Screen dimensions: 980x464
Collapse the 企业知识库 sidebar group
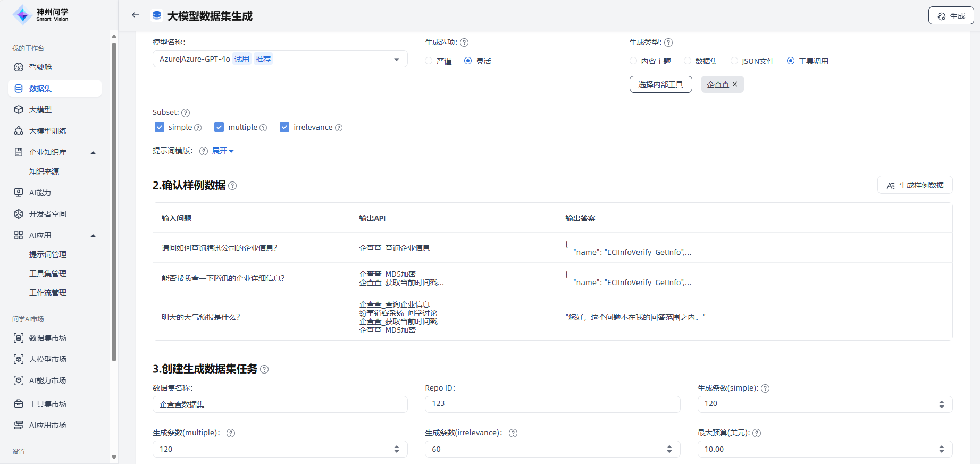(x=93, y=153)
